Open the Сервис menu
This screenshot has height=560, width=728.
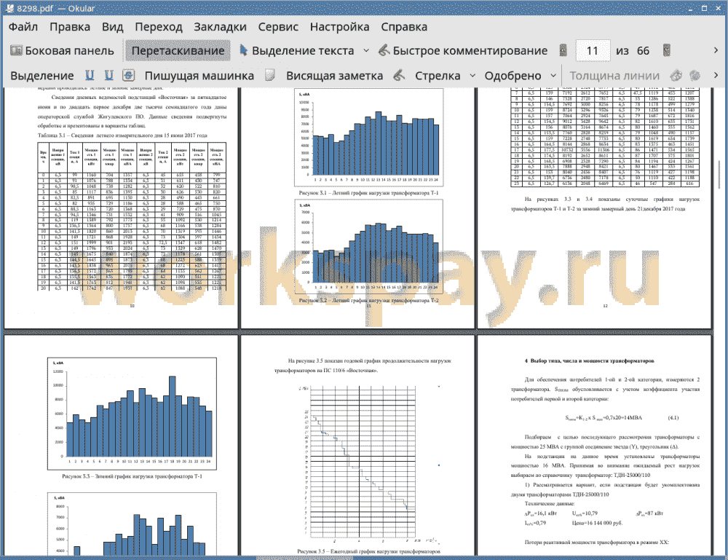pyautogui.click(x=278, y=27)
